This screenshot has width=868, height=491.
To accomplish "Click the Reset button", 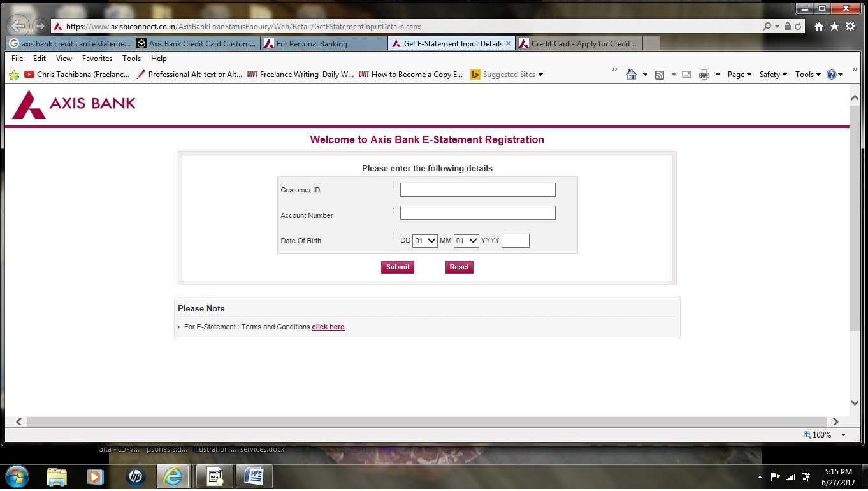I will tap(459, 267).
